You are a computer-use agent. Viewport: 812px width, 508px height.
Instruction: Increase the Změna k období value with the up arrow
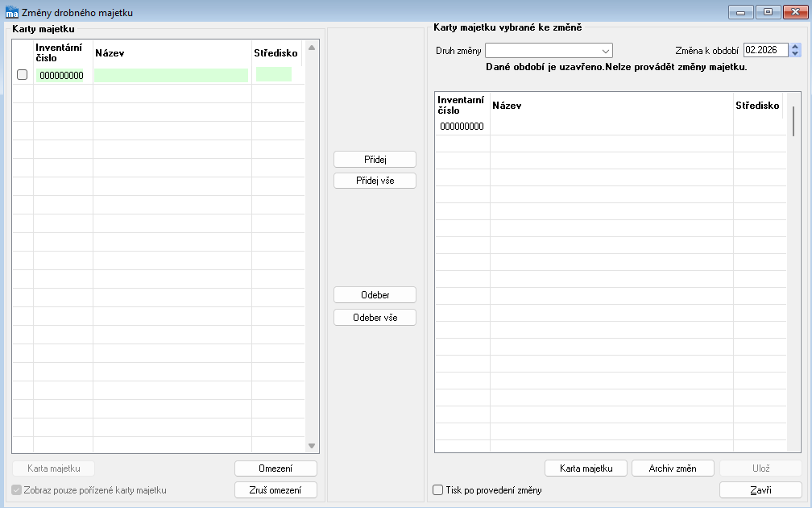pyautogui.click(x=796, y=47)
